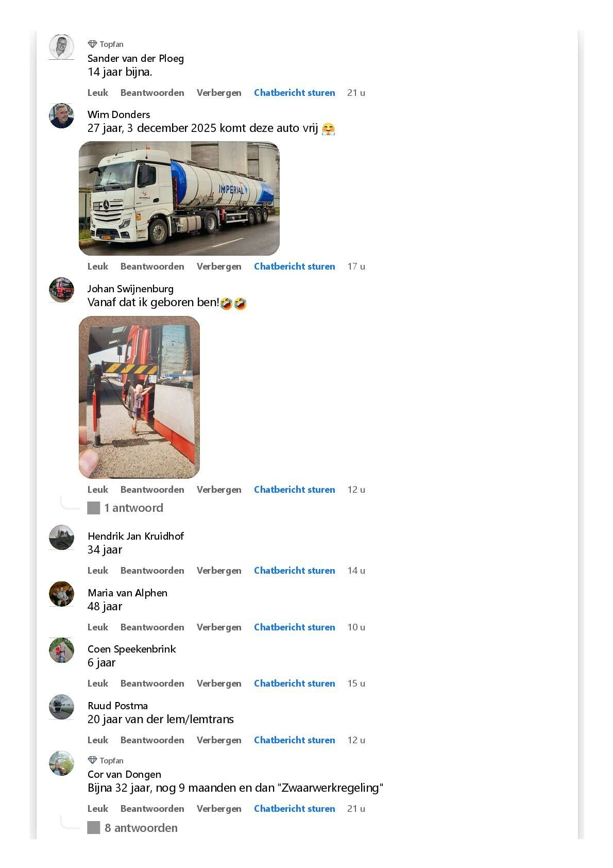Like Hendrik Jan Kruidhof's 34 jaar comment
Screen dimensions: 613x868
tap(98, 571)
